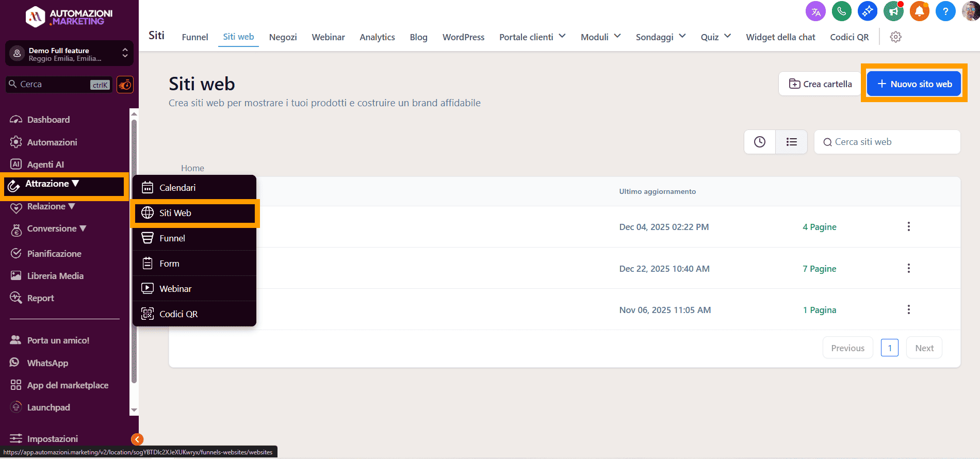Click the Nuovo sito web button
Image resolution: width=980 pixels, height=459 pixels.
coord(914,84)
